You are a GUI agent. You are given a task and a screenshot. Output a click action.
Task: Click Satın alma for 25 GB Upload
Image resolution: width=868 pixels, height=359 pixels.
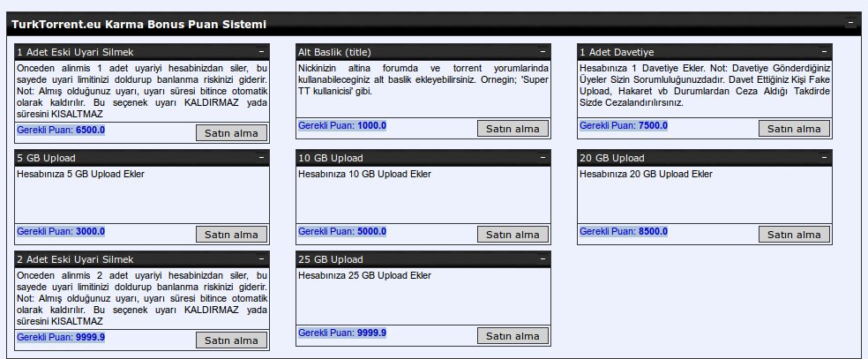coord(513,336)
